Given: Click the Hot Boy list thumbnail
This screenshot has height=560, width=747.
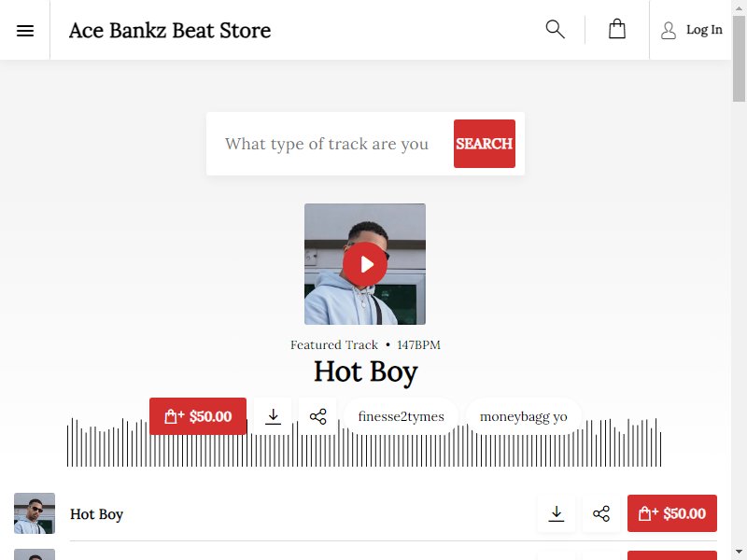Looking at the screenshot, I should point(35,513).
